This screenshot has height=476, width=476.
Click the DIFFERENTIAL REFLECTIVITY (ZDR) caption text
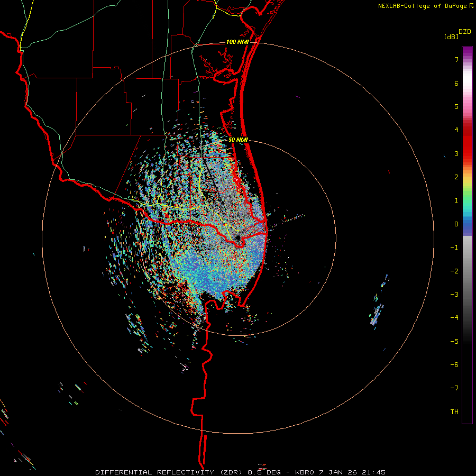click(169, 472)
